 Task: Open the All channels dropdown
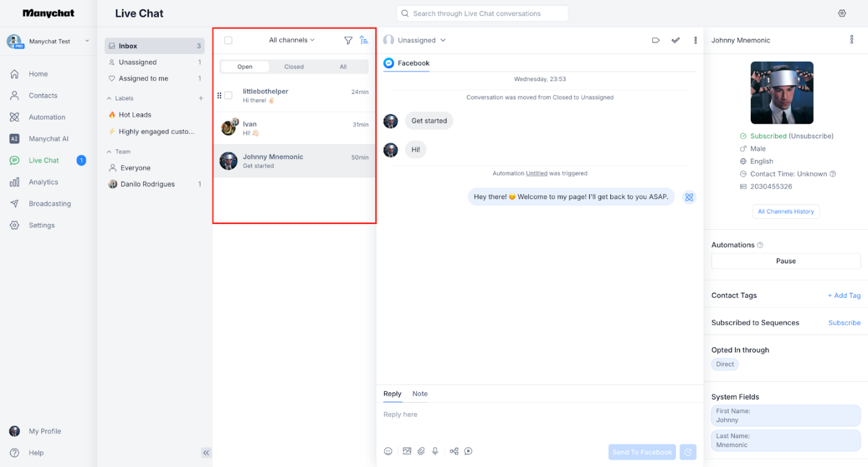click(x=292, y=40)
